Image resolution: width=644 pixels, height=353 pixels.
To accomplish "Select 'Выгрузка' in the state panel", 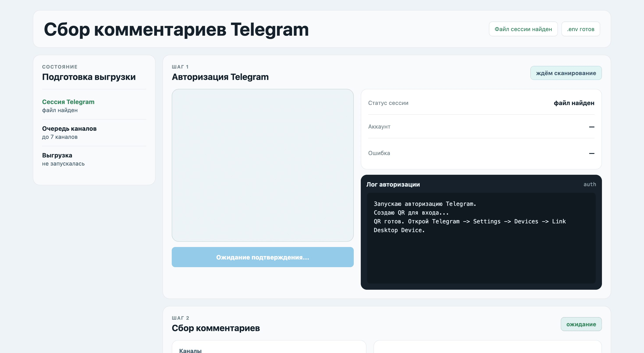I will [x=57, y=155].
